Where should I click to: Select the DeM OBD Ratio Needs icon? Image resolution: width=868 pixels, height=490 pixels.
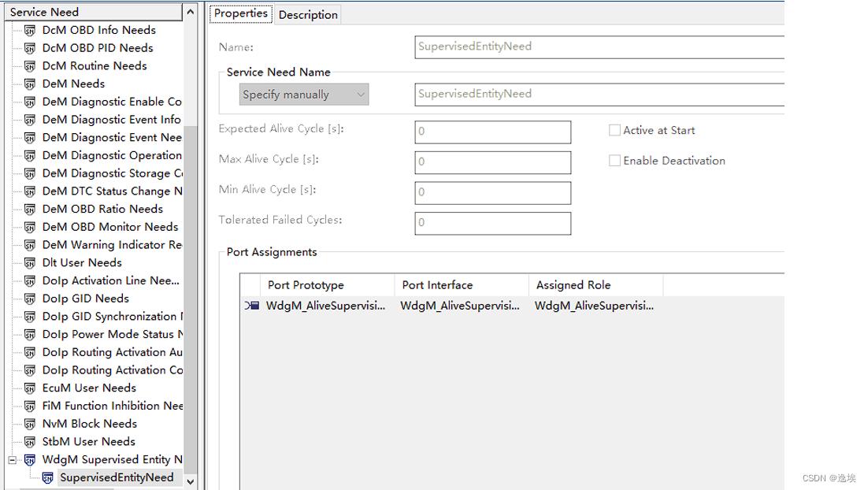29,209
